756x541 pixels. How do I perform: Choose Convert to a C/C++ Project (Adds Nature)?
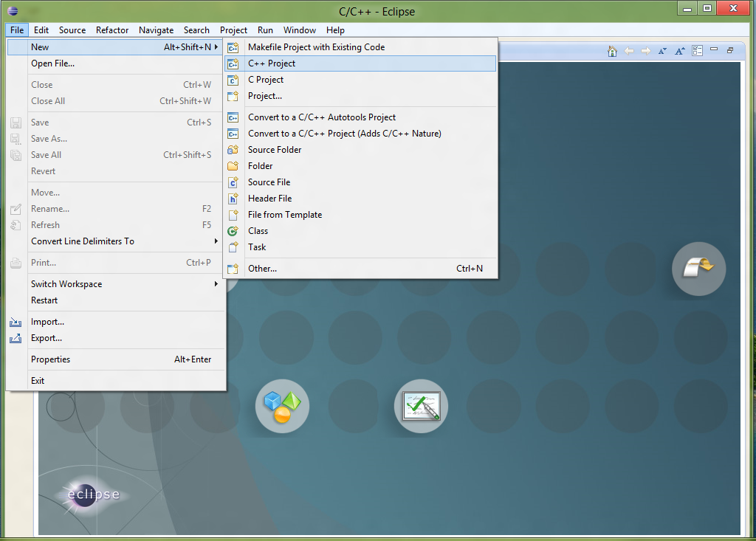(x=360, y=134)
